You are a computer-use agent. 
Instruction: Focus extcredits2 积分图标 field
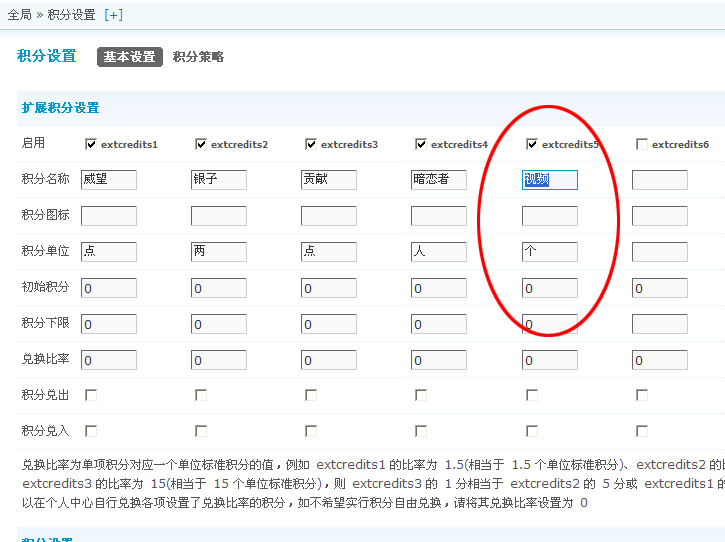(x=219, y=216)
